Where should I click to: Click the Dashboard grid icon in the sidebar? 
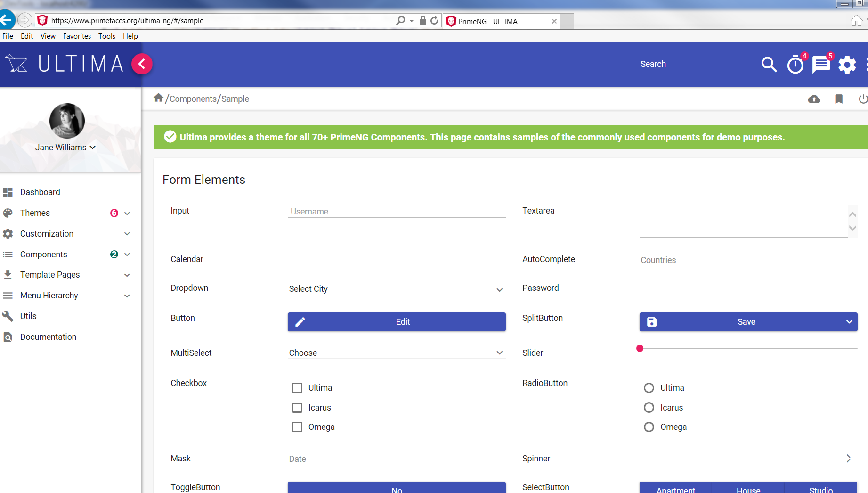[8, 192]
